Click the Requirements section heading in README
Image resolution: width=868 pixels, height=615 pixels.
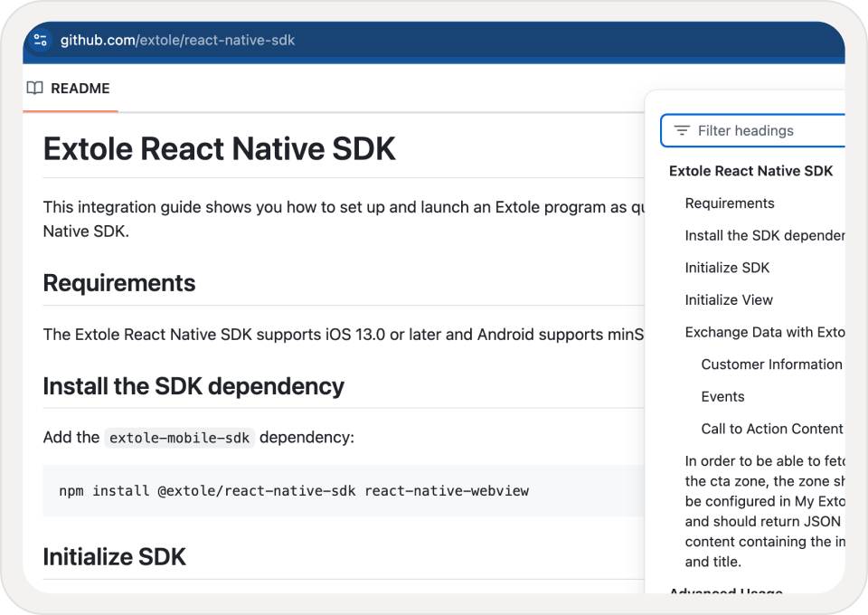click(119, 283)
